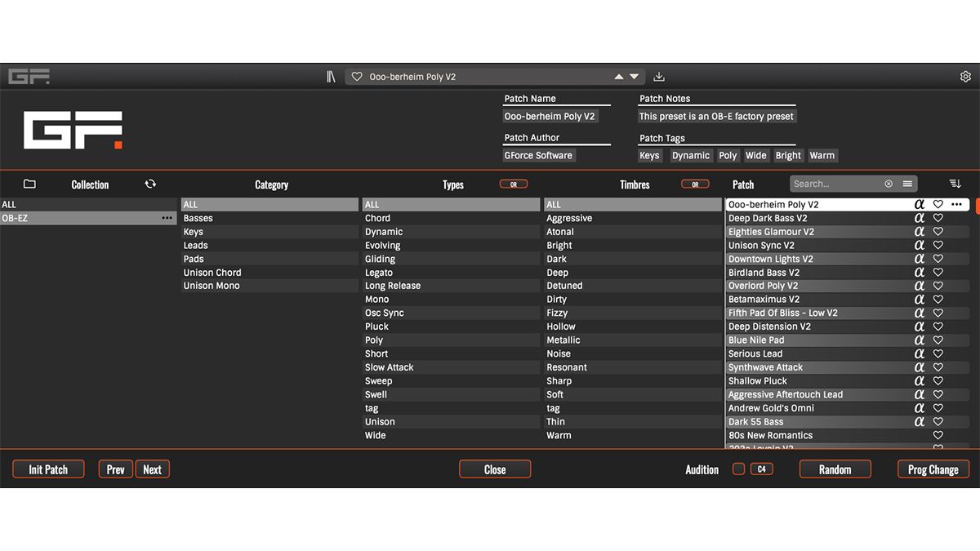Image resolution: width=980 pixels, height=551 pixels.
Task: Open the patch name dropdown in top bar
Action: (x=495, y=77)
